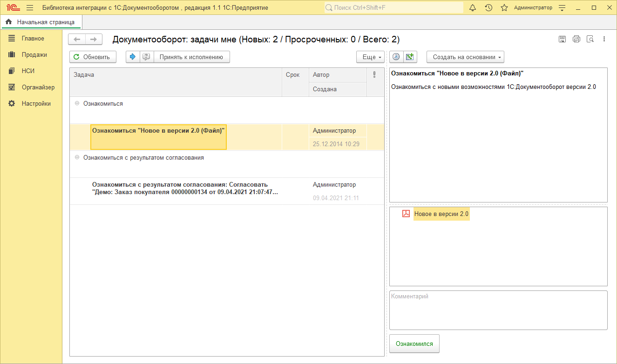Click in the Комментарий field
This screenshot has height=364, width=617.
(498, 310)
